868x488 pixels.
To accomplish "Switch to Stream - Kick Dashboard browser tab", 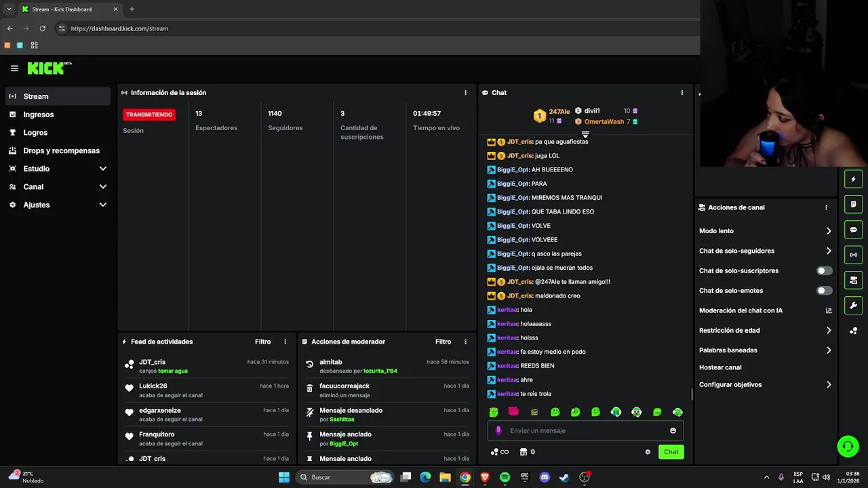I will click(69, 9).
